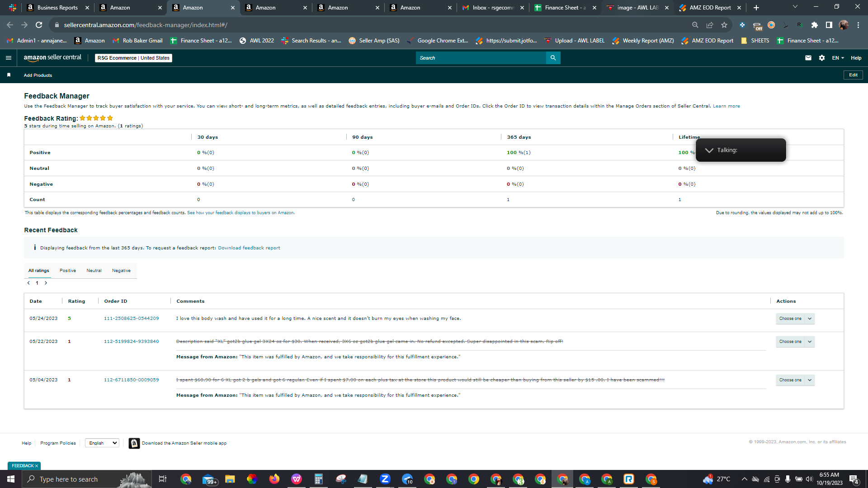Open the Seller Central hamburger menu
This screenshot has width=868, height=488.
(8, 58)
